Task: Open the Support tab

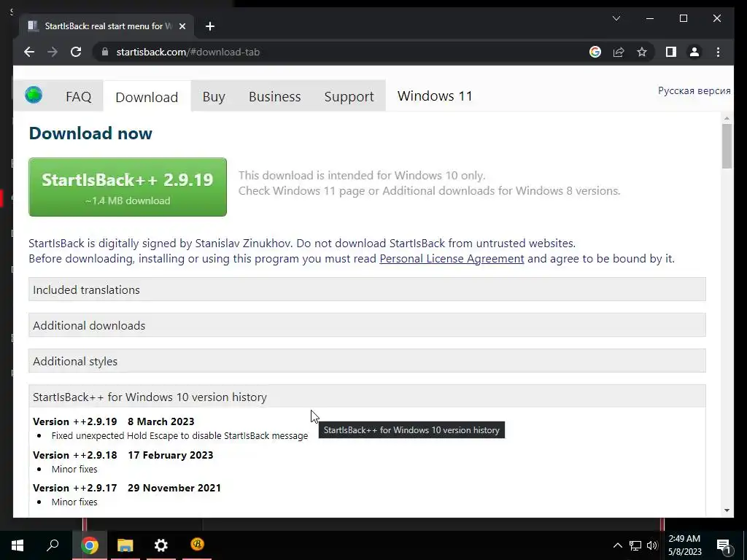Action: coord(349,97)
